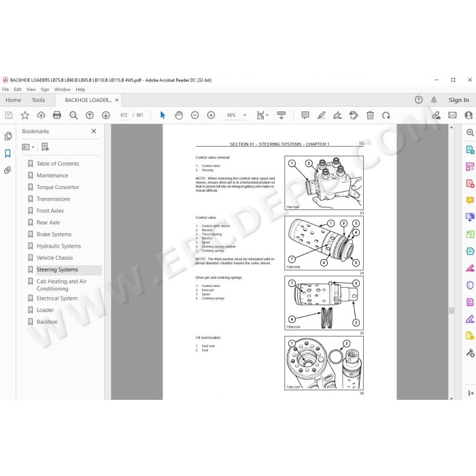Viewport: 476px width, 476px height.
Task: Click the stamp tool icon
Action: [354, 116]
